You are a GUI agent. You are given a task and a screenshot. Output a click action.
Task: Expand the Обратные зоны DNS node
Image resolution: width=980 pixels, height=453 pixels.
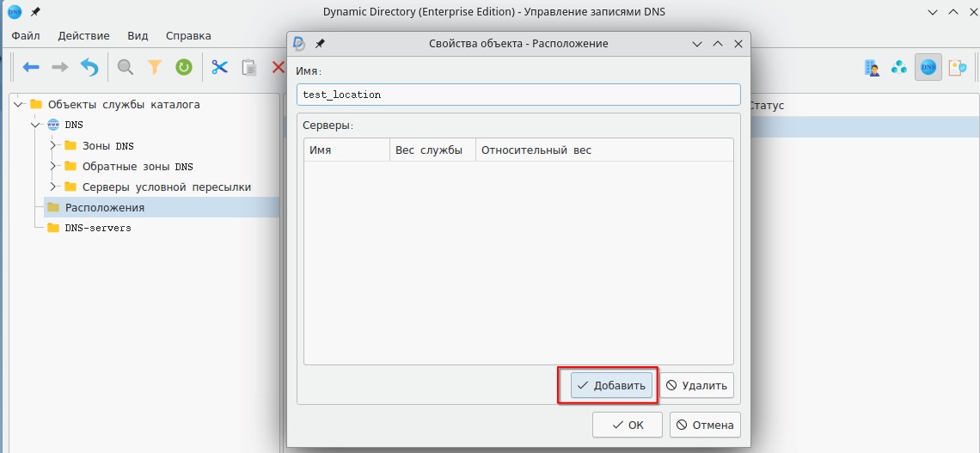(x=53, y=166)
